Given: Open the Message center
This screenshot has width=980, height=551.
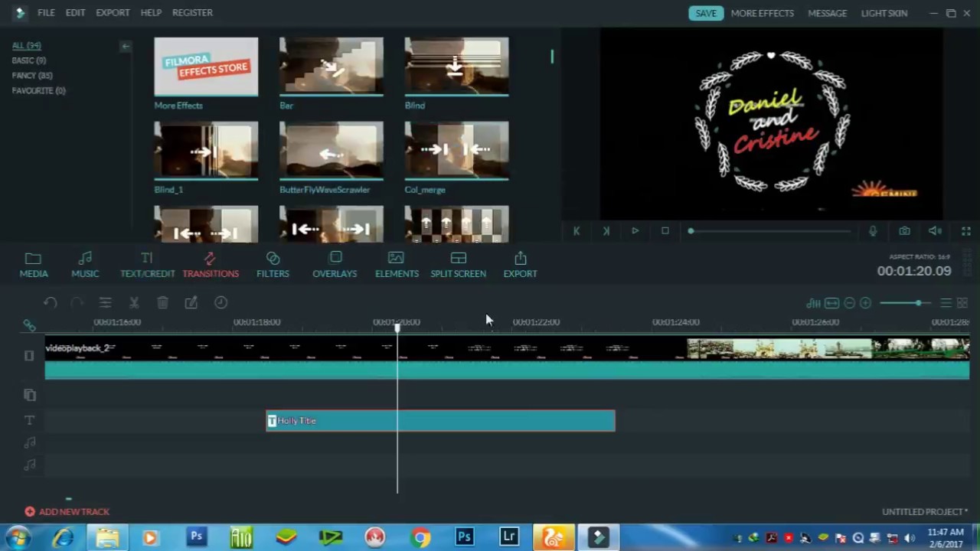Looking at the screenshot, I should tap(827, 13).
